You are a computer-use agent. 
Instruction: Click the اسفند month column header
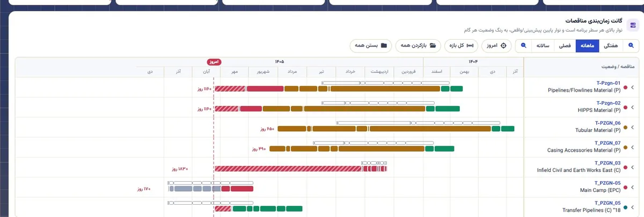437,71
